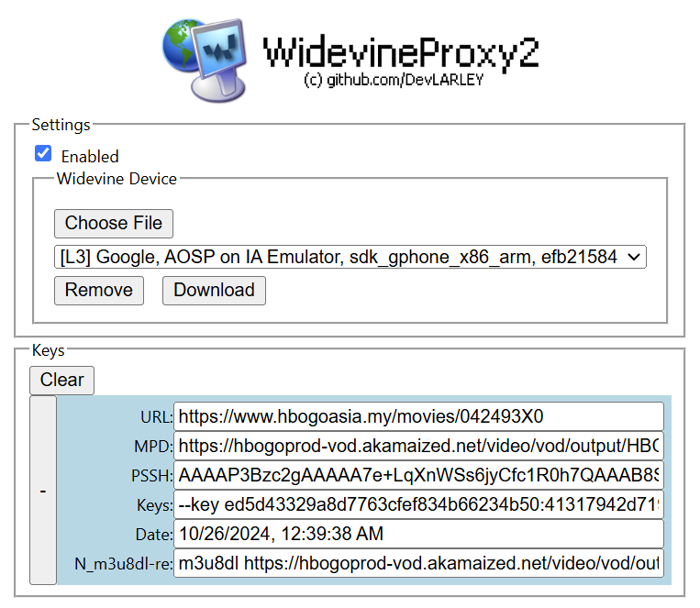Click the WidevineProxy2 monitor logo
The height and width of the screenshot is (608, 700).
point(205,61)
